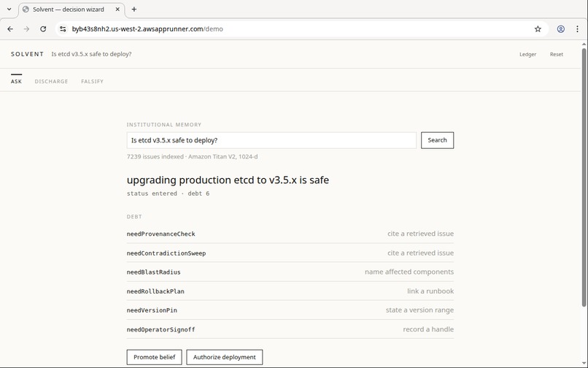Click the 'status entered · debt 6' line
Viewport: 588px width, 368px height.
(168, 193)
